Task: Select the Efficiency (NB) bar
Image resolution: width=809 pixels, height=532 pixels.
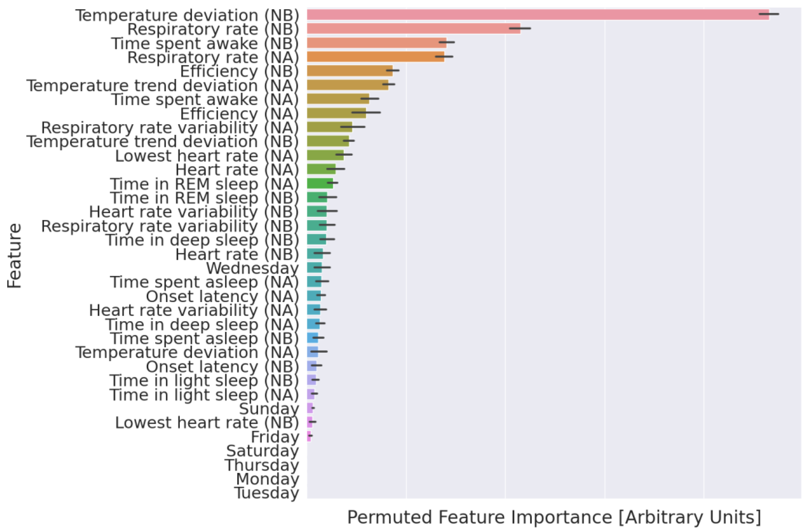Action: 349,71
